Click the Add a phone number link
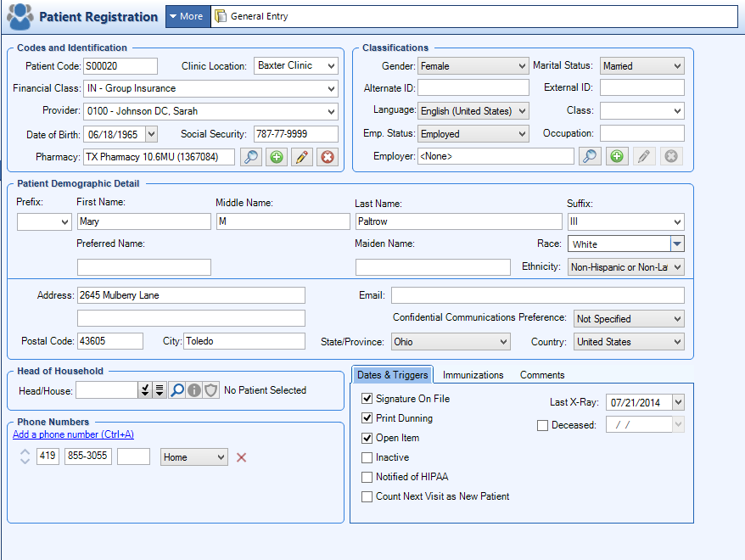Image resolution: width=745 pixels, height=560 pixels. click(73, 434)
